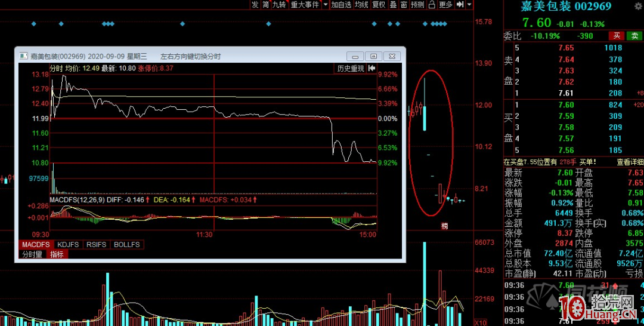Click the 发 toolbar item

tap(255, 5)
